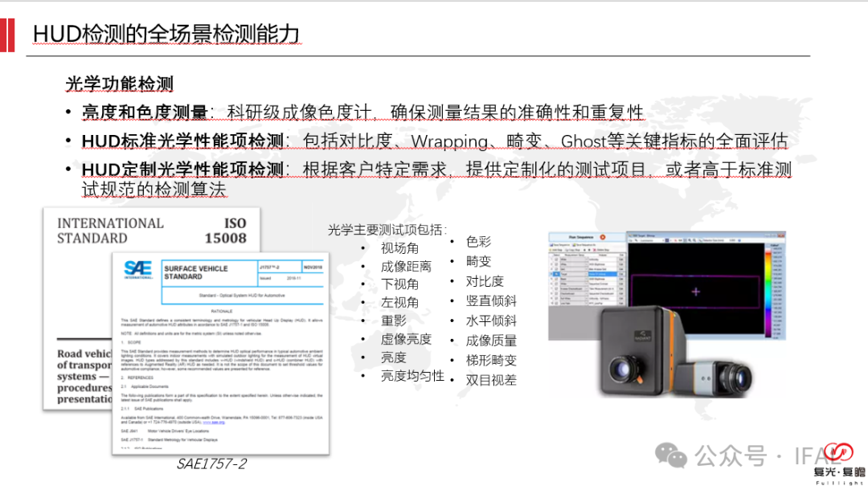Select the 双目视差 bullet item
Viewport: 868px width, 490px height.
point(491,380)
